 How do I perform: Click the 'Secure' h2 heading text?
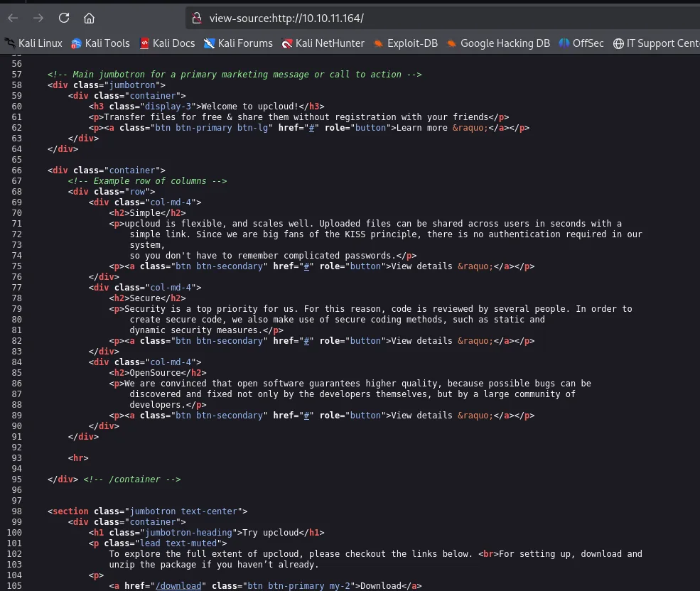click(x=145, y=298)
